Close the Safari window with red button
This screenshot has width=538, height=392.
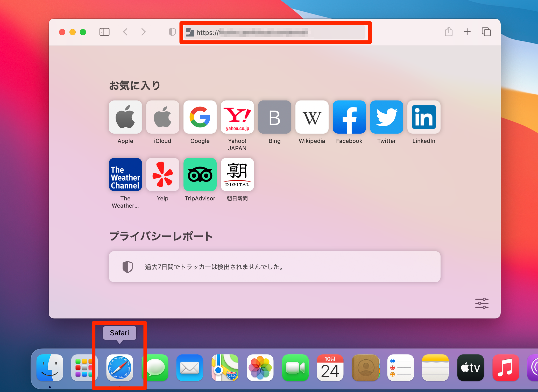coord(62,32)
